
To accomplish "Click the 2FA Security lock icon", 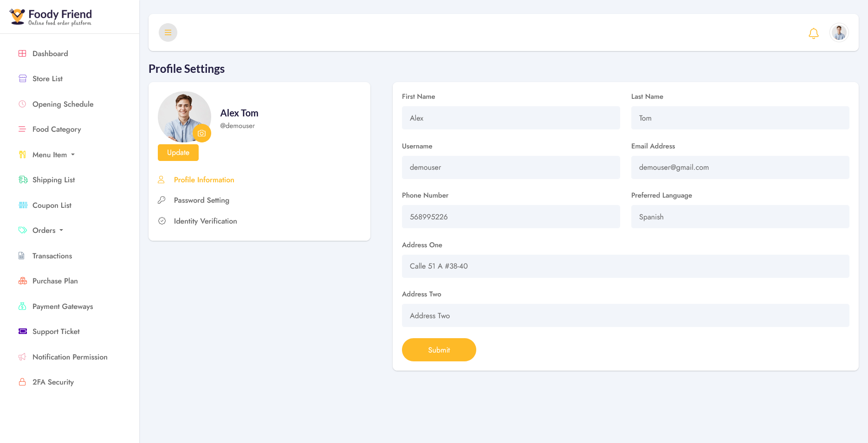I will [x=22, y=382].
